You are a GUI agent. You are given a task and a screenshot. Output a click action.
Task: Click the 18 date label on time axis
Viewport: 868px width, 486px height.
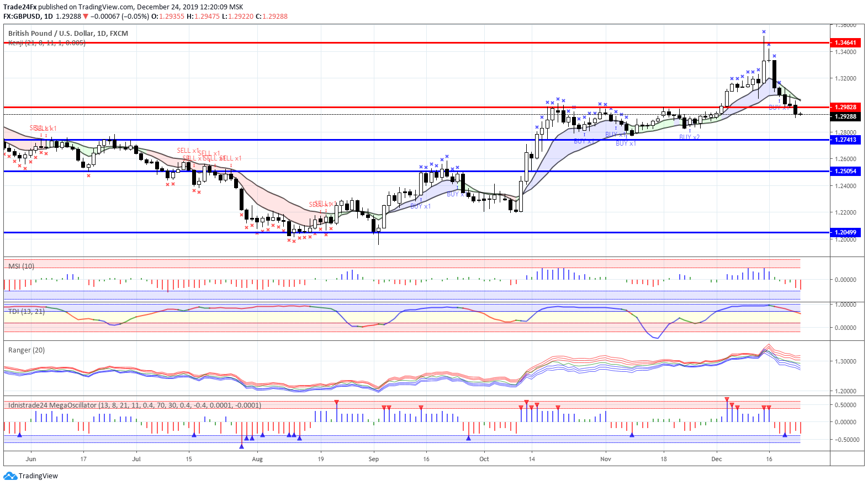(x=664, y=459)
